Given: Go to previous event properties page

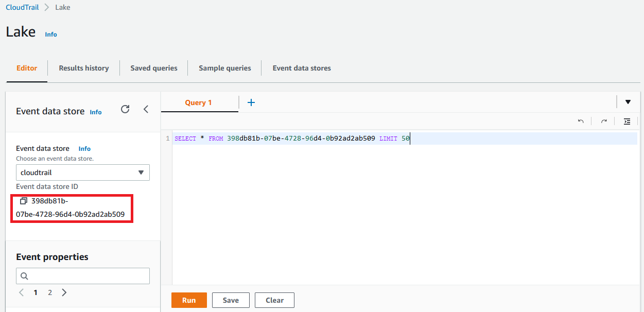Looking at the screenshot, I should click(21, 292).
